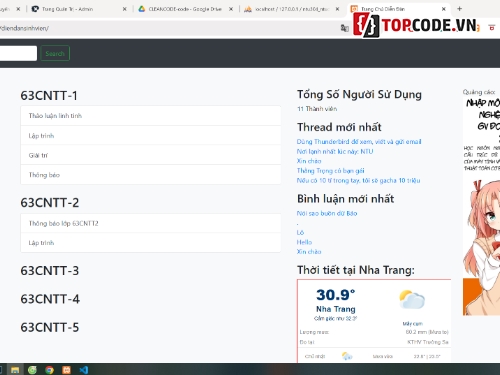Screen dimensions: 500x375
Task: Open Visual Studio Code from the taskbar
Action: 84,370
